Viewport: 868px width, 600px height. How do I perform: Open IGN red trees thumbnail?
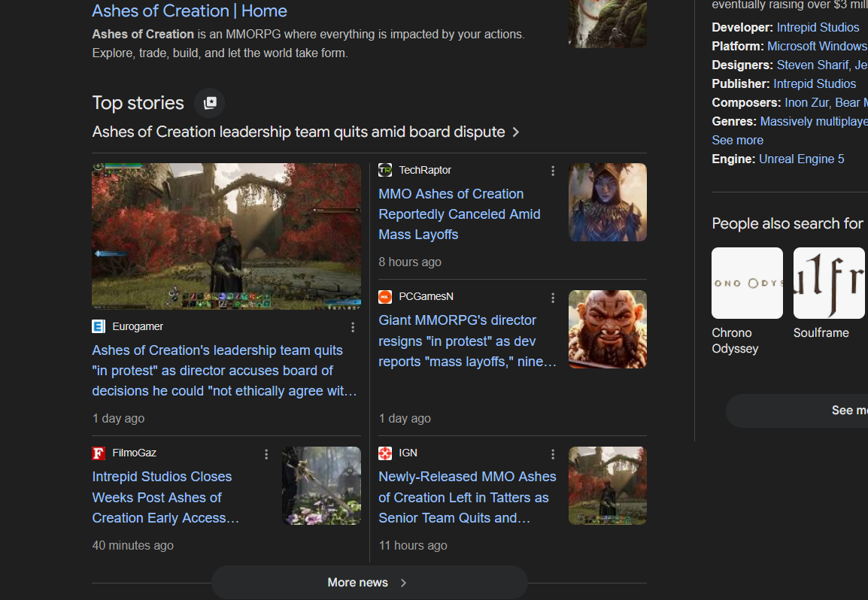tap(607, 486)
